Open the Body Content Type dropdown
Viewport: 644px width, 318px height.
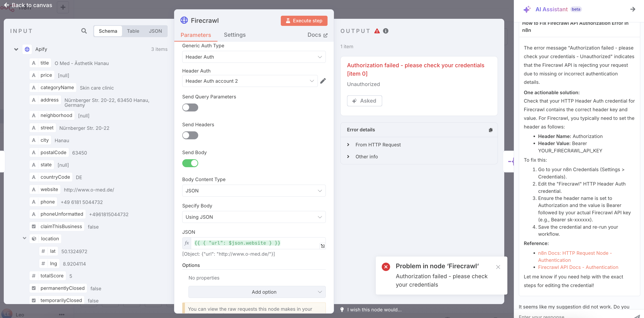(254, 190)
